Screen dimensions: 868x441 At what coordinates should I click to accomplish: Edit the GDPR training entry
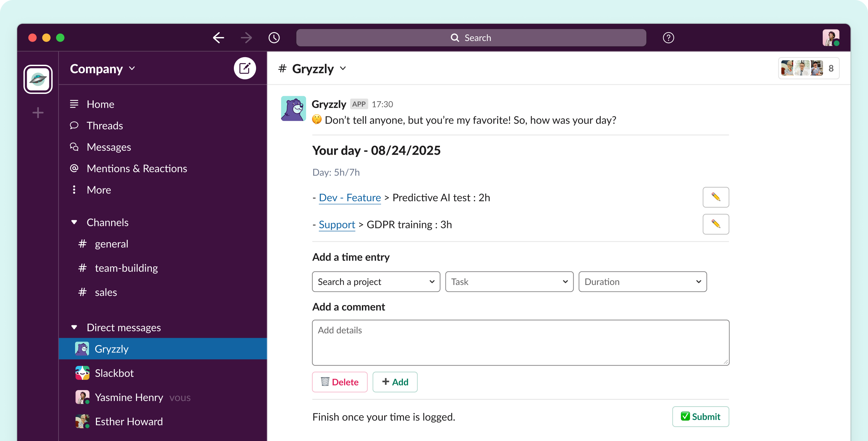click(x=716, y=224)
